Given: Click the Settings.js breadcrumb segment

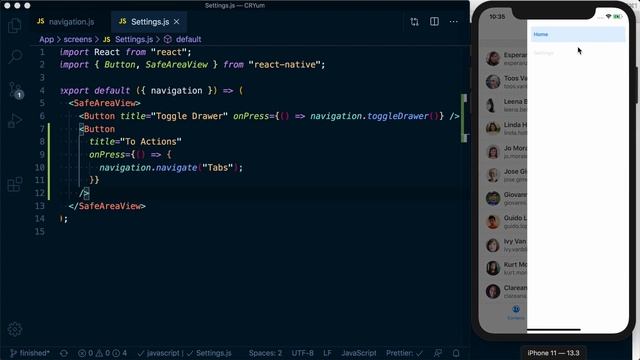Looking at the screenshot, I should tap(128, 39).
